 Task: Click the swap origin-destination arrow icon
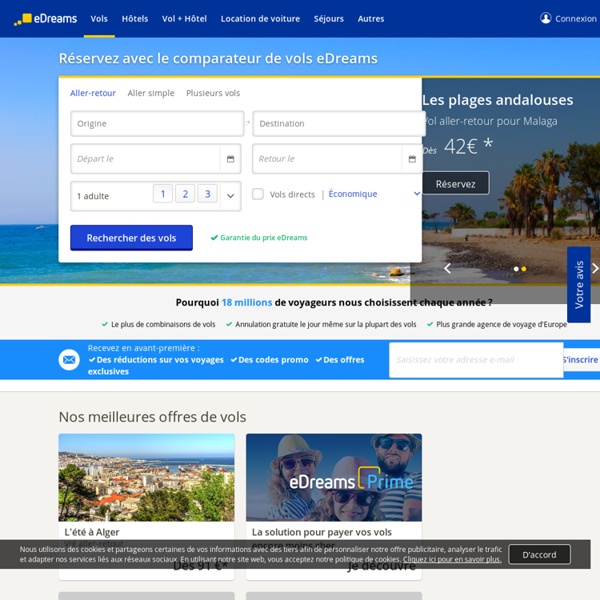point(248,123)
